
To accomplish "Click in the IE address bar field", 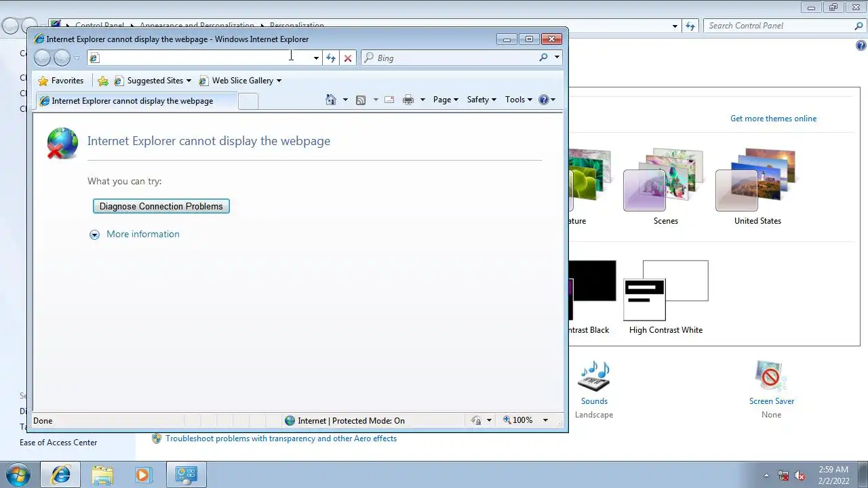I will (203, 58).
